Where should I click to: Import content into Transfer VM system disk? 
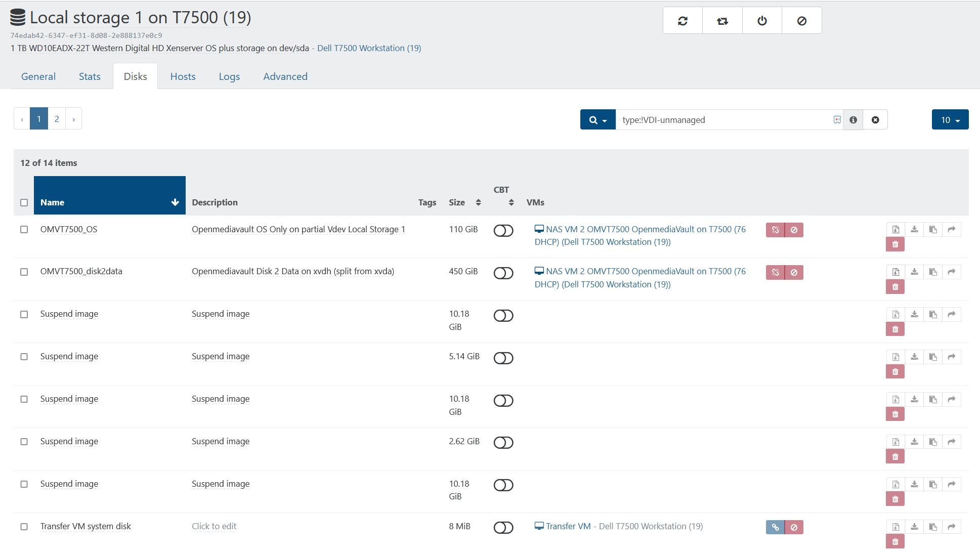tap(914, 527)
